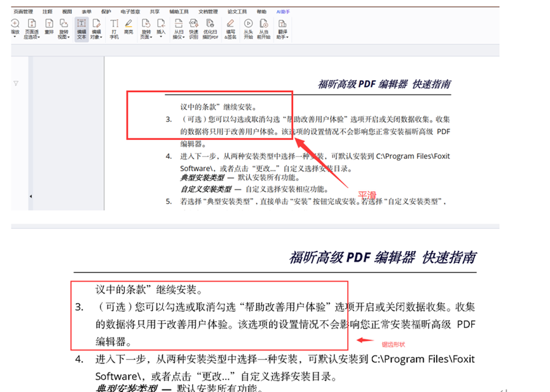550x392 pixels.
Task: Collapse the left panel with the arrow
Action: click(x=30, y=197)
